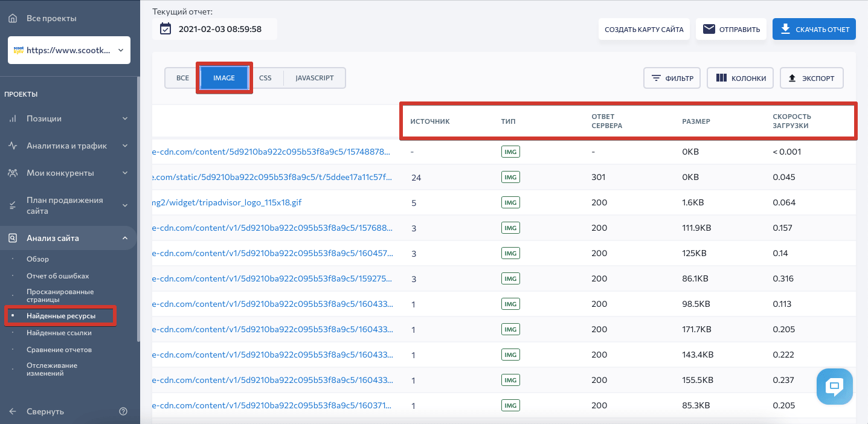
Task: Expand the Позиции menu chevron
Action: pos(125,119)
